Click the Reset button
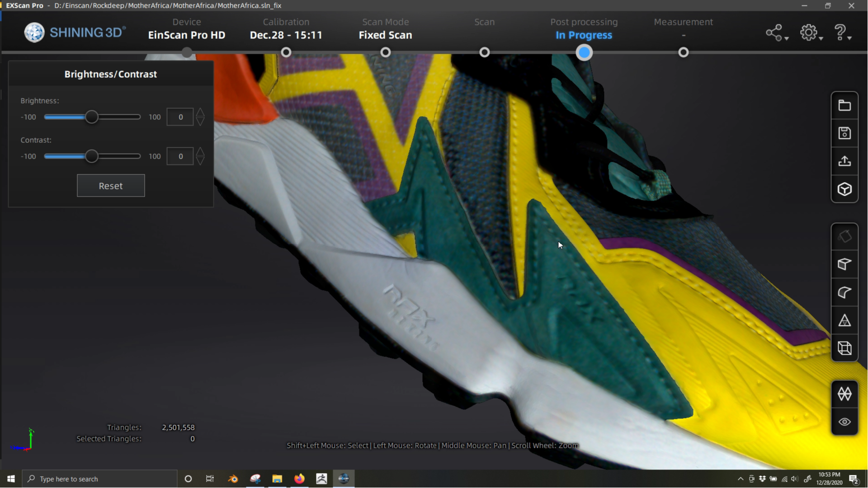Image resolution: width=868 pixels, height=488 pixels. (111, 186)
